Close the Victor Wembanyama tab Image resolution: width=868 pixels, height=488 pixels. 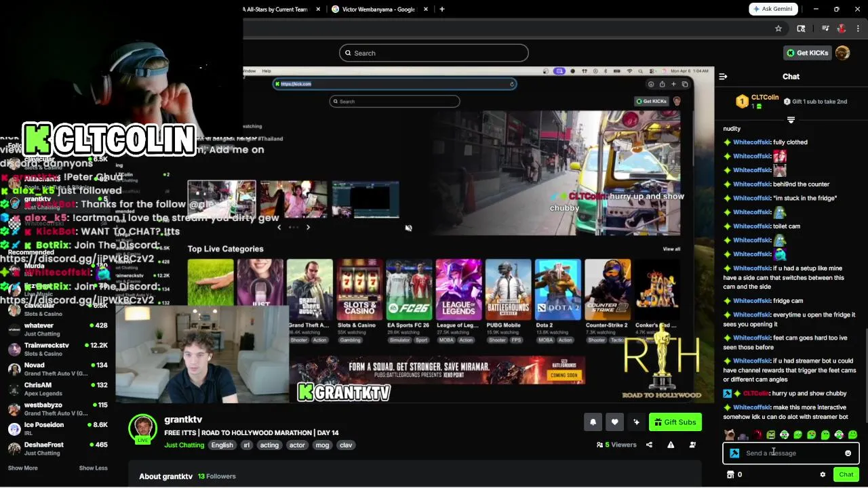coord(426,9)
